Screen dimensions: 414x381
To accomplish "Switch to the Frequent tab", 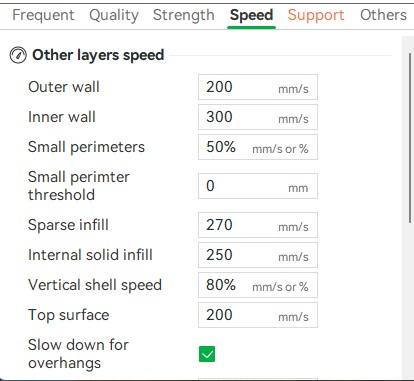I will pos(43,15).
